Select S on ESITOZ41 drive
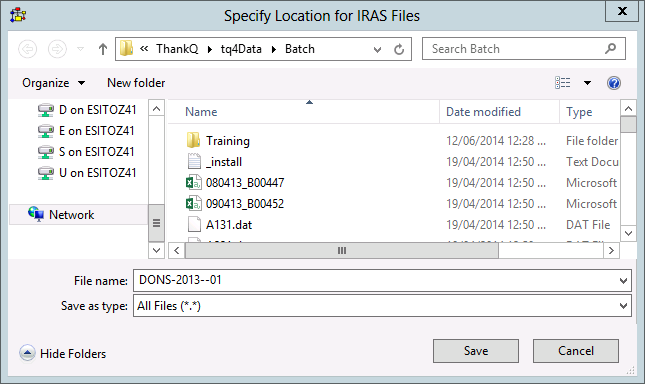Viewport: 645px width, 384px height. click(86, 152)
